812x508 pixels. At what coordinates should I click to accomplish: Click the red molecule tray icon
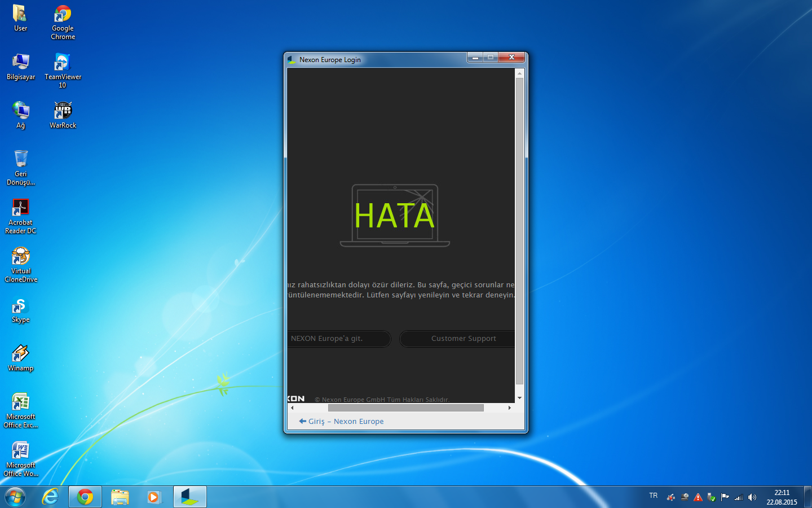[x=671, y=497]
